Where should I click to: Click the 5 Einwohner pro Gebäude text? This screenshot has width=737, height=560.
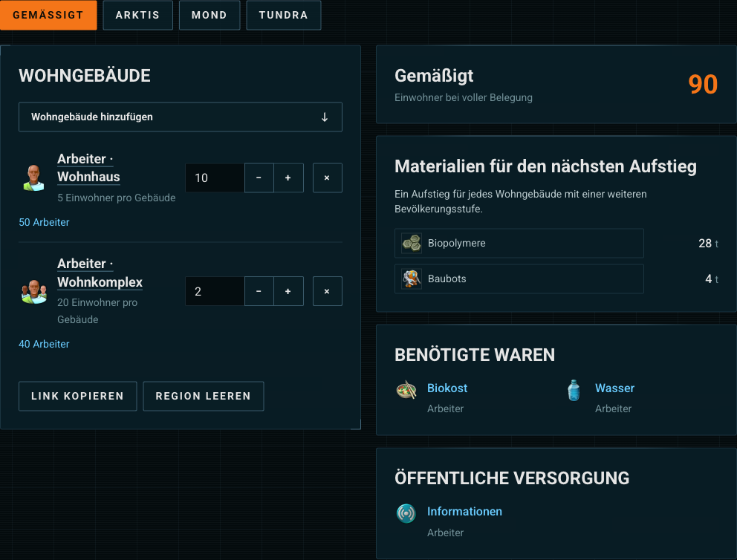click(117, 198)
